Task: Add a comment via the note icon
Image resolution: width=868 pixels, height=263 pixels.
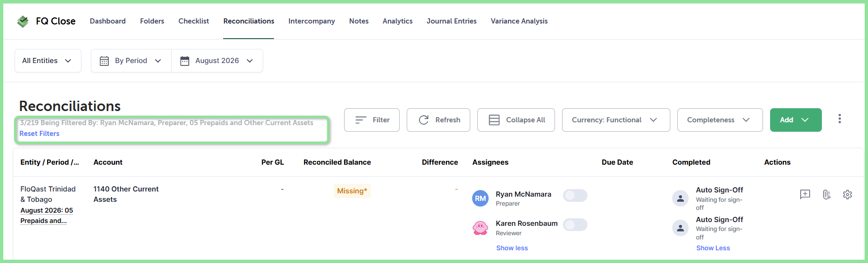Action: point(805,194)
